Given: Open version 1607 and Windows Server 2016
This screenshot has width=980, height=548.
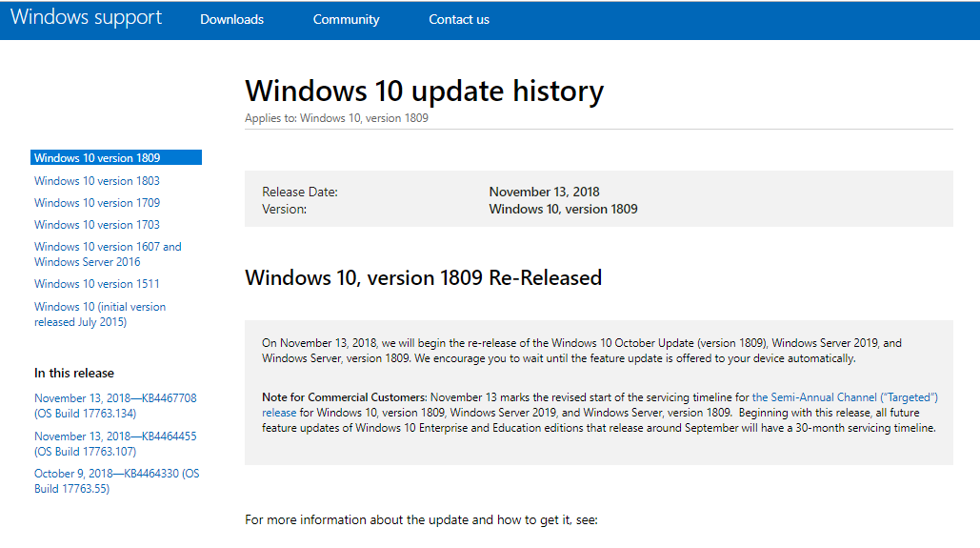Looking at the screenshot, I should pos(108,254).
